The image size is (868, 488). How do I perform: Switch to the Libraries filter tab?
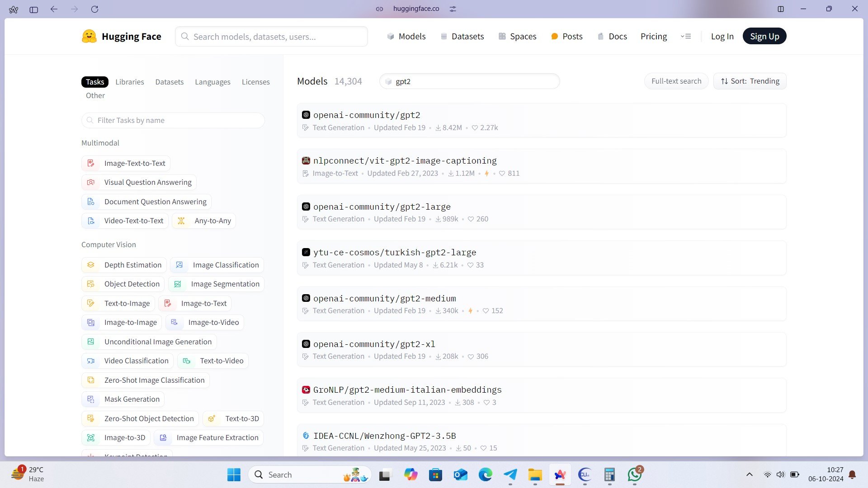(130, 82)
